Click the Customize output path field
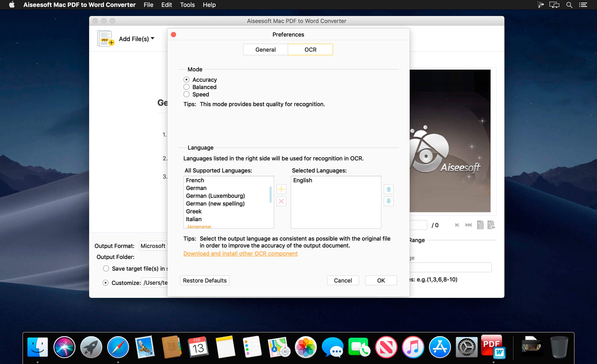 tap(155, 283)
